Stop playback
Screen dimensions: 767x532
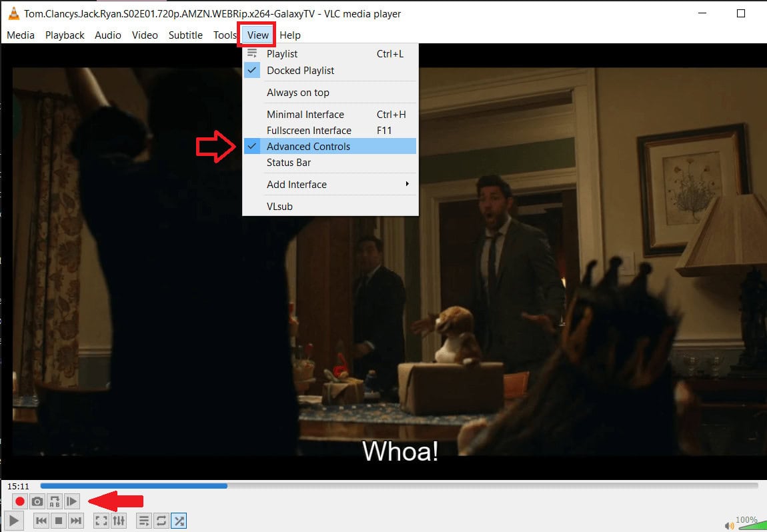point(58,521)
